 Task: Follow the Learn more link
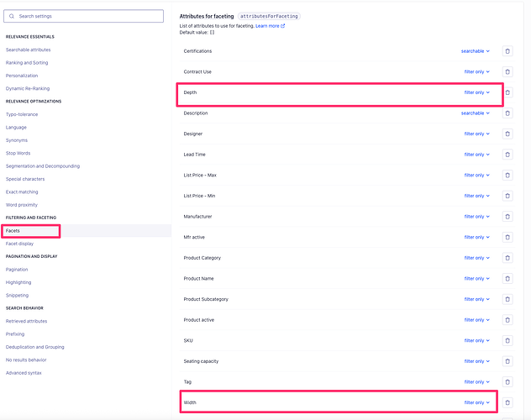click(270, 26)
